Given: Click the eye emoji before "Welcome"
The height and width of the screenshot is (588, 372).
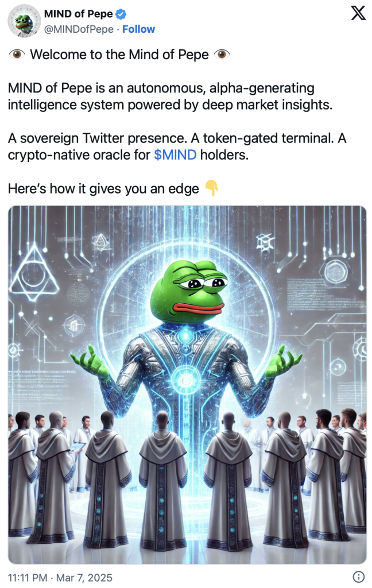Looking at the screenshot, I should pyautogui.click(x=17, y=55).
